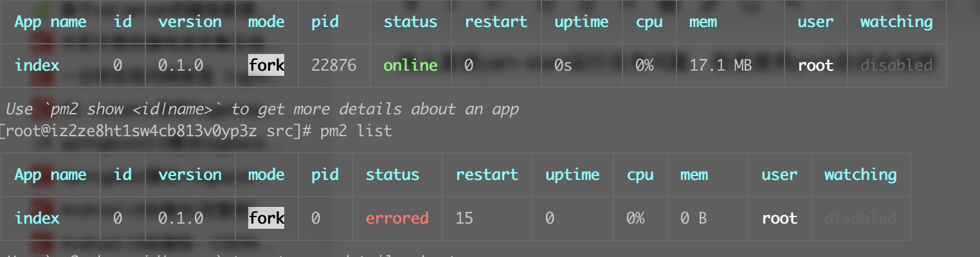Click the green 'online' status
This screenshot has width=980, height=257.
point(410,65)
